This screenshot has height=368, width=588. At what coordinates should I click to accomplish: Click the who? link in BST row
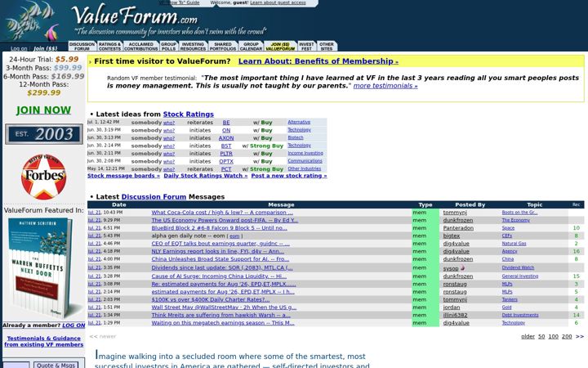click(169, 146)
